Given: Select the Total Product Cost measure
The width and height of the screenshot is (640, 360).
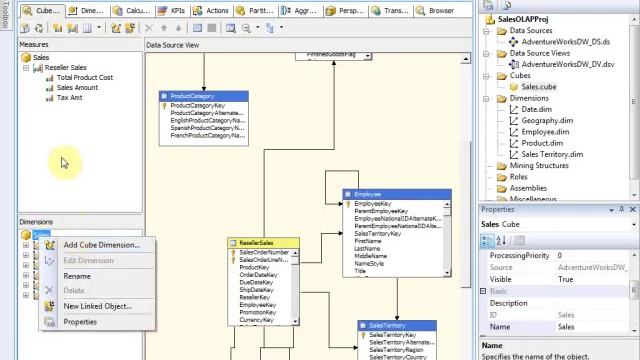Looking at the screenshot, I should [84, 78].
